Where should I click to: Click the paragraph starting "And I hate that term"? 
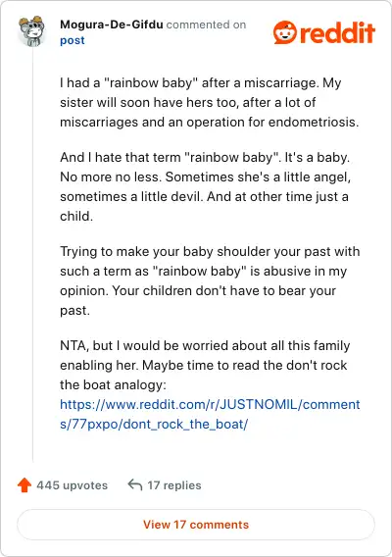tap(206, 186)
